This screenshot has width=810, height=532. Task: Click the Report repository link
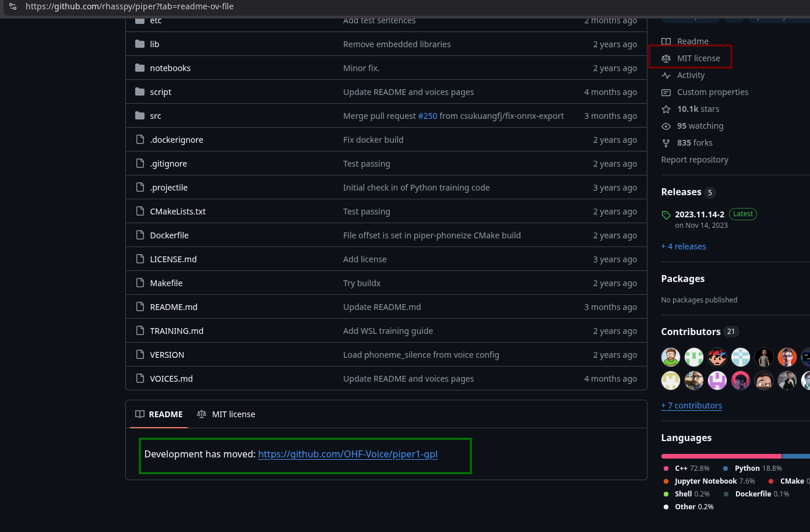[695, 160]
